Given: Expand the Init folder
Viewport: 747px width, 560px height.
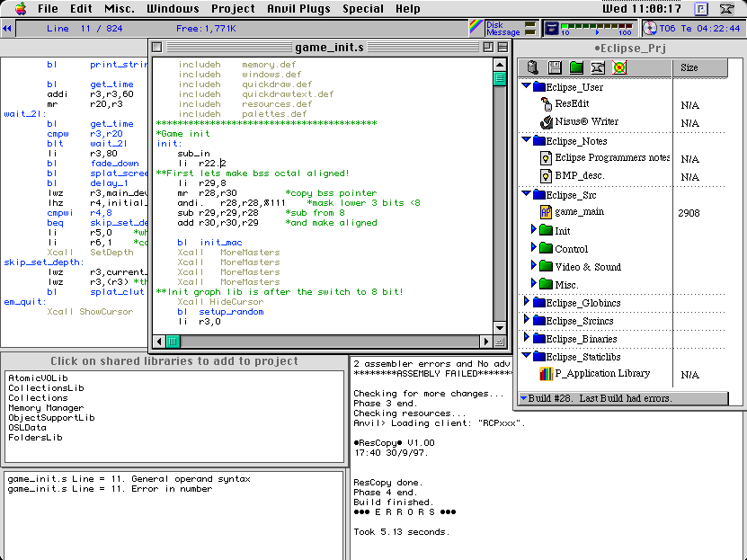Looking at the screenshot, I should click(536, 231).
